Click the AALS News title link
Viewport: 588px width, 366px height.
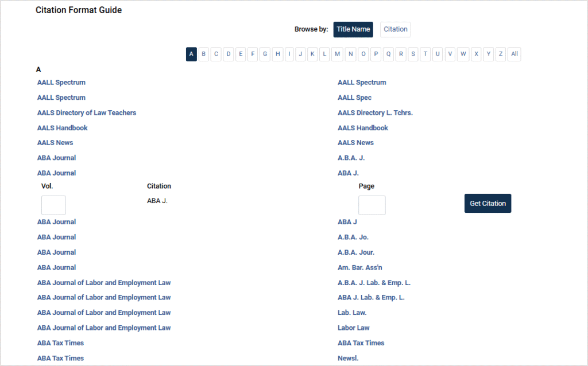(x=55, y=143)
